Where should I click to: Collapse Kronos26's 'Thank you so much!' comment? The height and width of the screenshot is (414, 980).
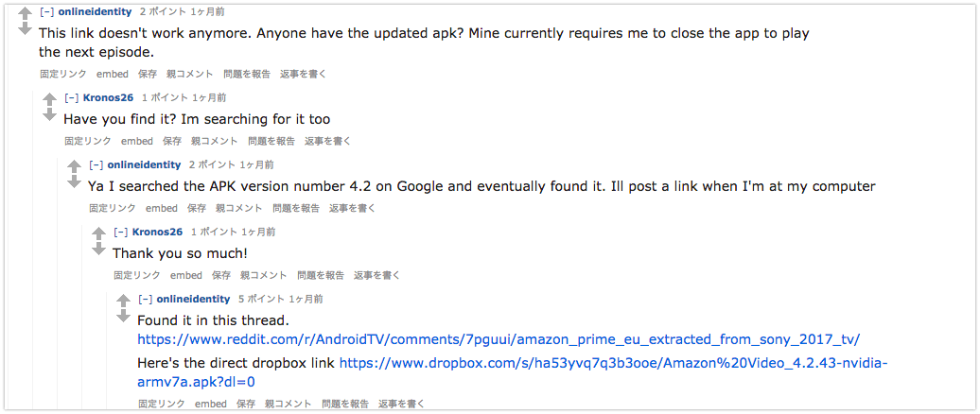[x=120, y=232]
